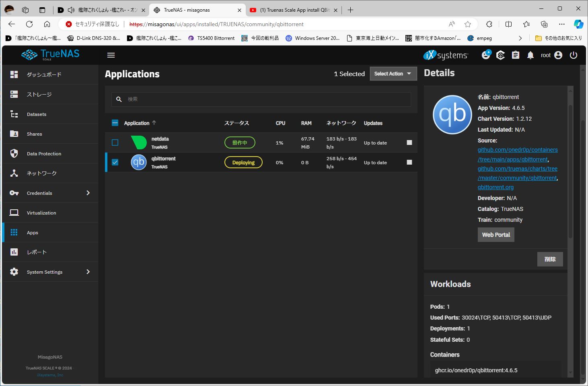Viewport: 588px width, 386px height.
Task: Click the iXsystems logo in the header
Action: 446,55
